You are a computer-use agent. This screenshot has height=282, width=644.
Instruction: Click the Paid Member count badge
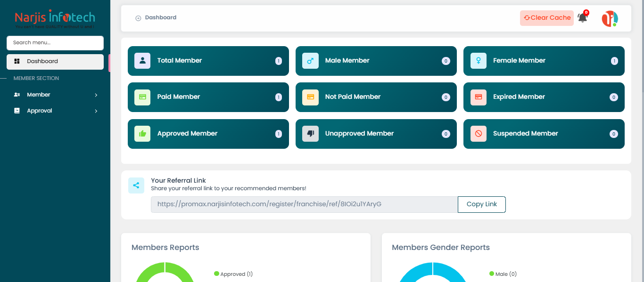pos(278,97)
